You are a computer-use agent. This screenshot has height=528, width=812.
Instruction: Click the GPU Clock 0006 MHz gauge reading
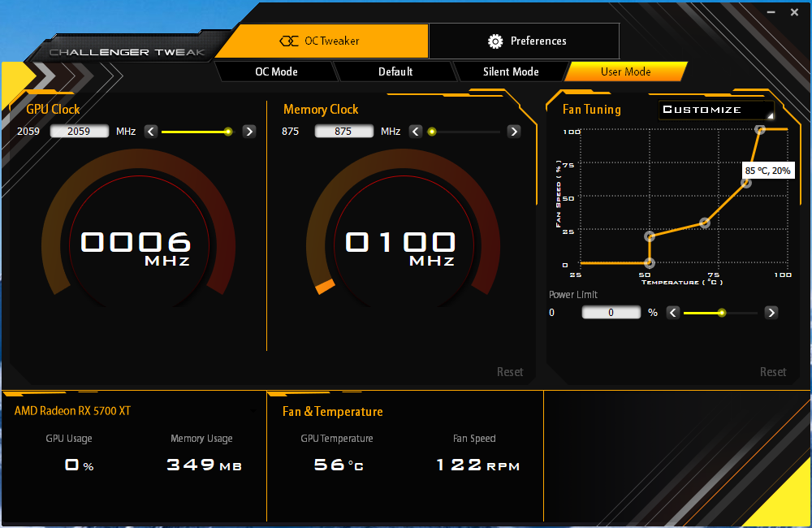[136, 249]
